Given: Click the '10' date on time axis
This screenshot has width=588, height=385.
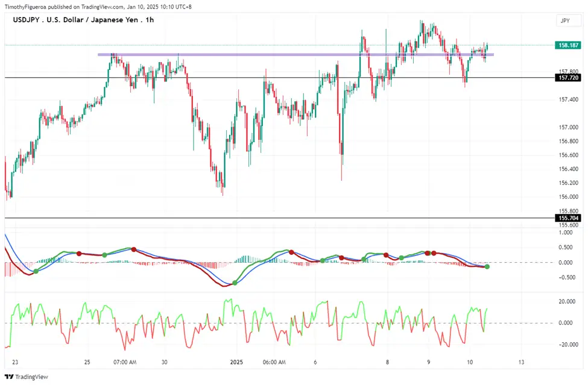Looking at the screenshot, I should (x=470, y=362).
